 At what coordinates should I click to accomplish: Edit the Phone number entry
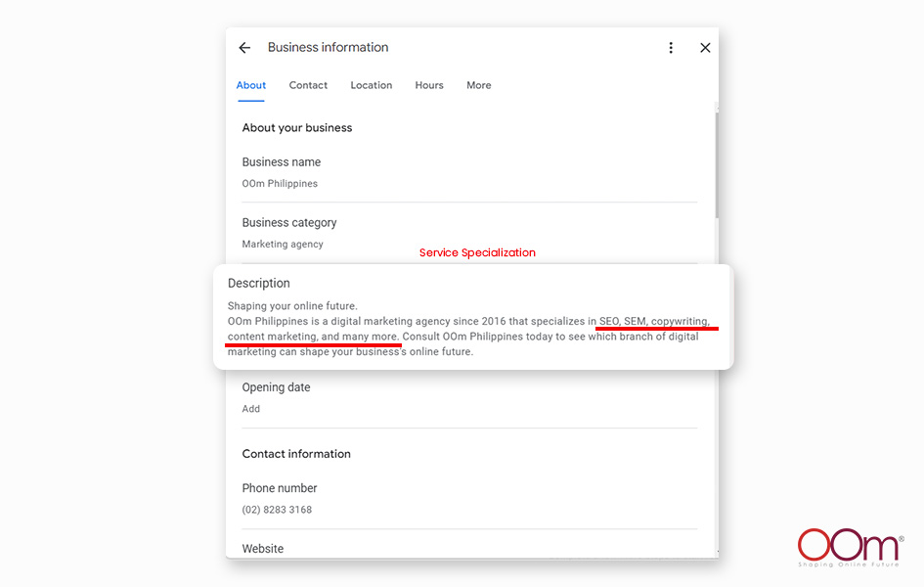[279, 499]
